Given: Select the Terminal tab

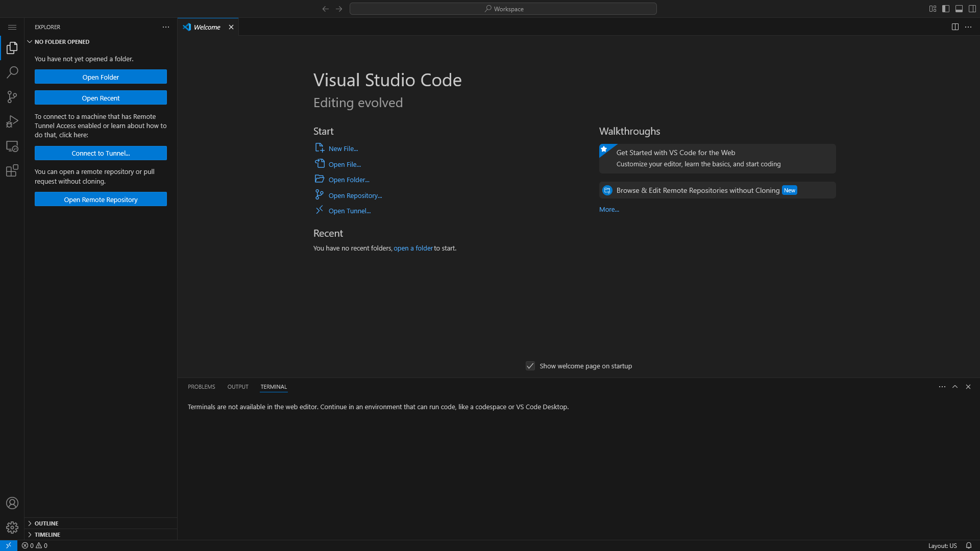Looking at the screenshot, I should click(274, 387).
